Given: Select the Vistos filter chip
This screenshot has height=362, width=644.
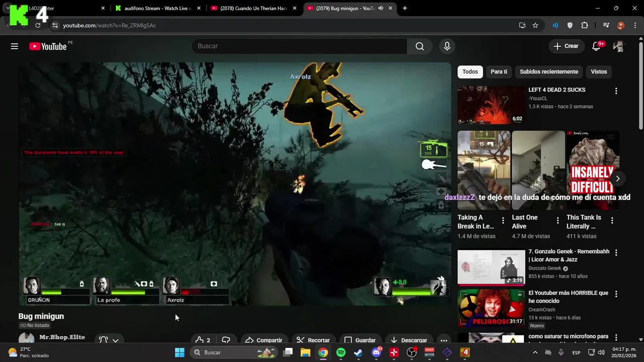Looking at the screenshot, I should coord(599,72).
